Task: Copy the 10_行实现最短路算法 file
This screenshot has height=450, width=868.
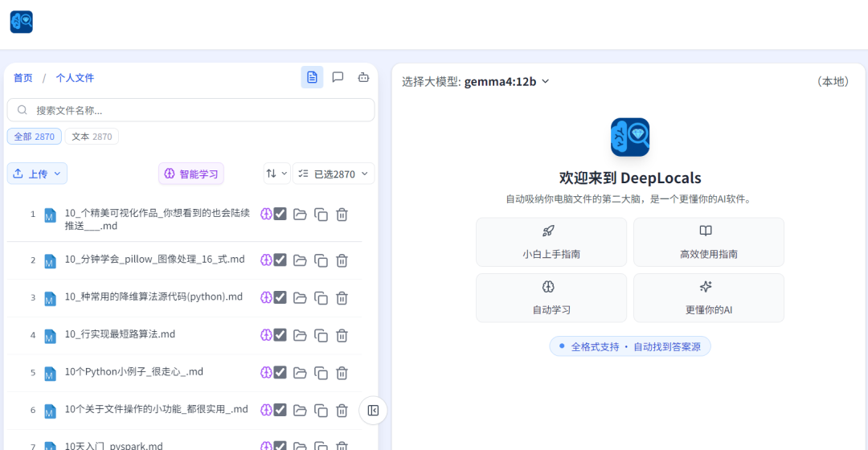Action: pos(321,335)
